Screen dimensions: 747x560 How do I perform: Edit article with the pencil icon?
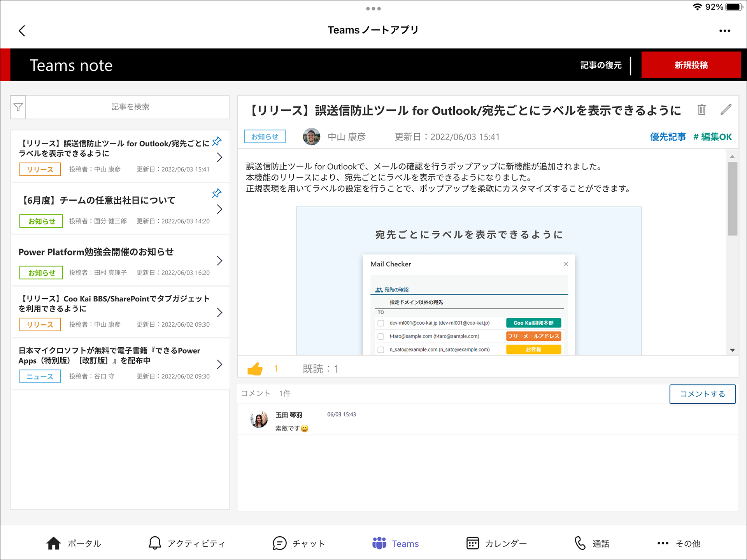(726, 110)
